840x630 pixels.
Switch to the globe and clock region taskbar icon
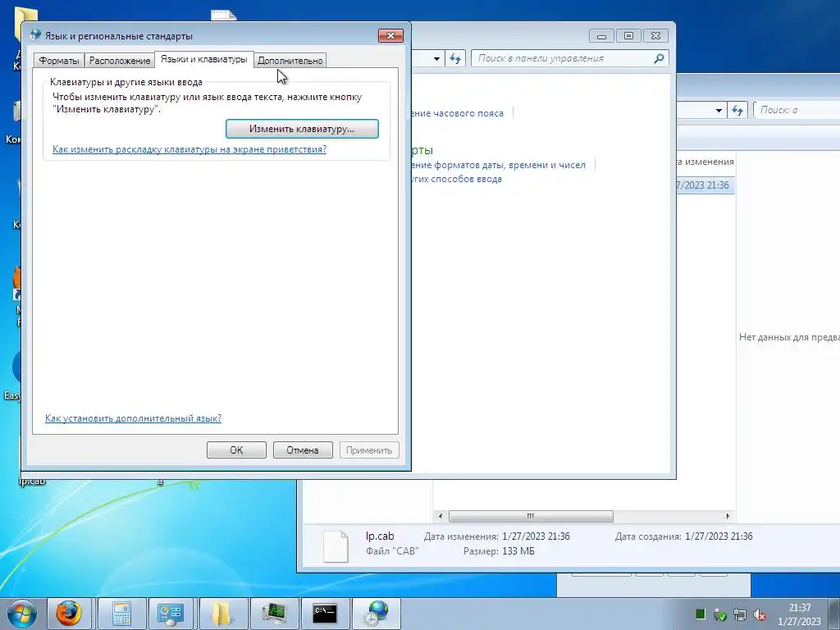[376, 614]
